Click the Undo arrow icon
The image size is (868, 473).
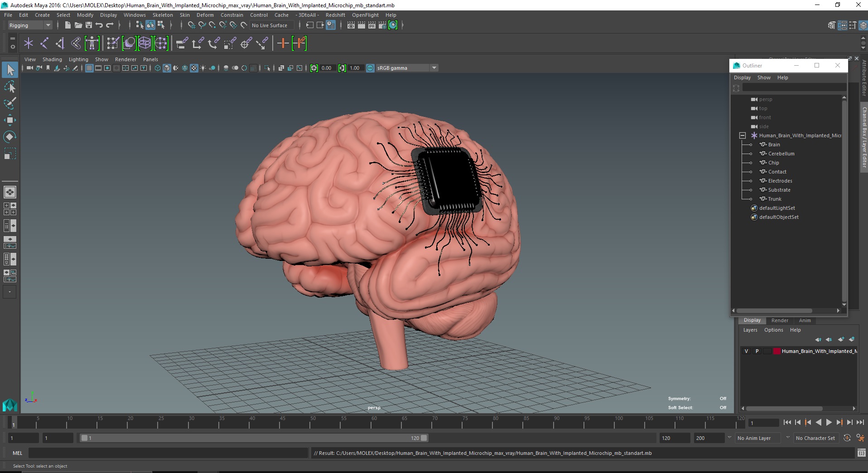99,25
